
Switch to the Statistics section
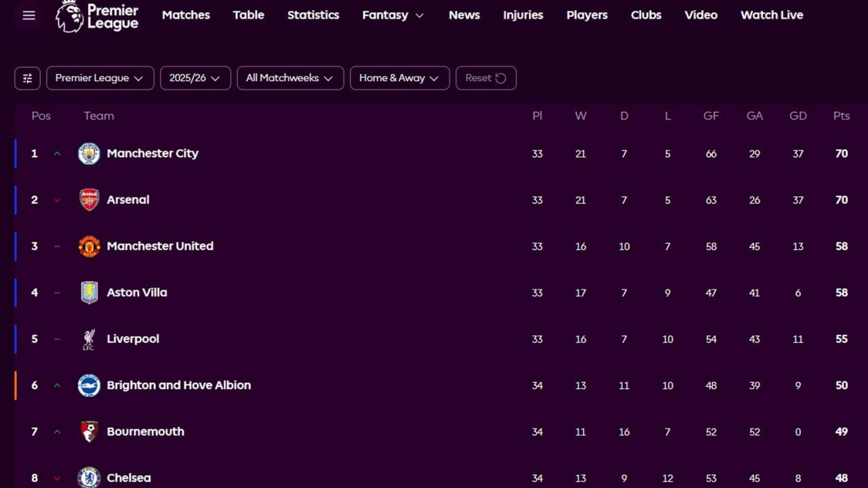tap(313, 15)
